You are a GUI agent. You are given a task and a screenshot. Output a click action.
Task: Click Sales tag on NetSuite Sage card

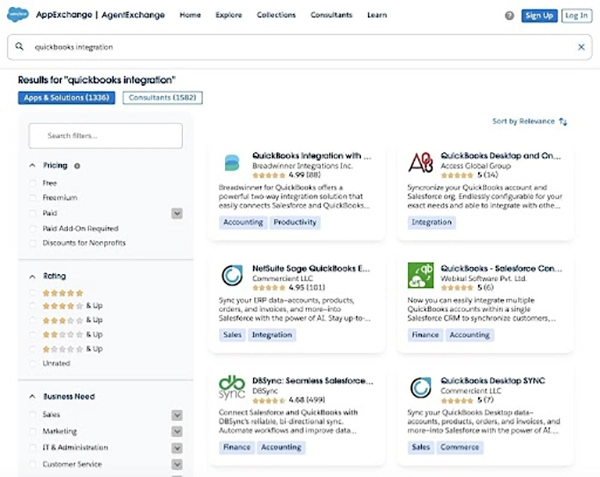pyautogui.click(x=232, y=335)
